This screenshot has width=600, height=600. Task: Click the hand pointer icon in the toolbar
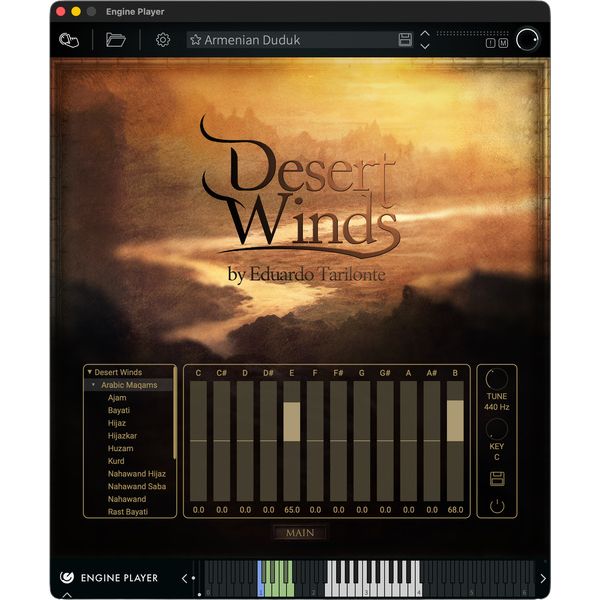pyautogui.click(x=69, y=40)
